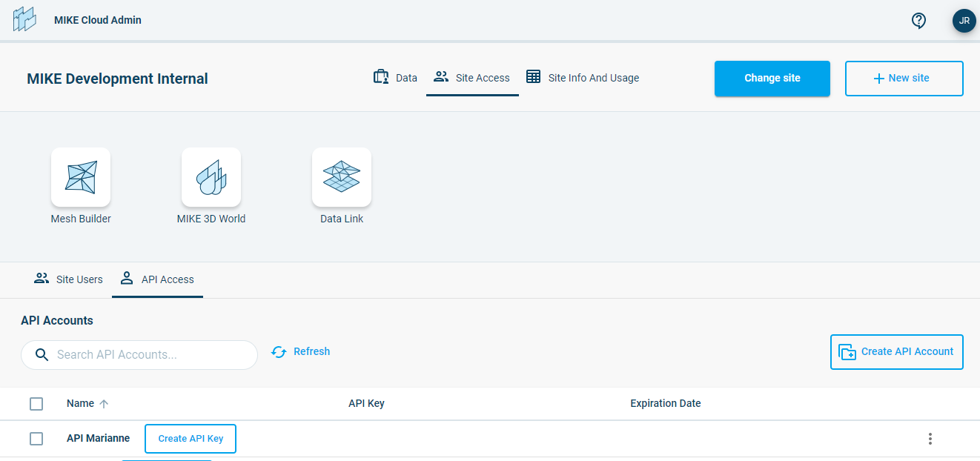The width and height of the screenshot is (980, 461).
Task: Open the three-dot menu for API Marianne
Action: (x=930, y=439)
